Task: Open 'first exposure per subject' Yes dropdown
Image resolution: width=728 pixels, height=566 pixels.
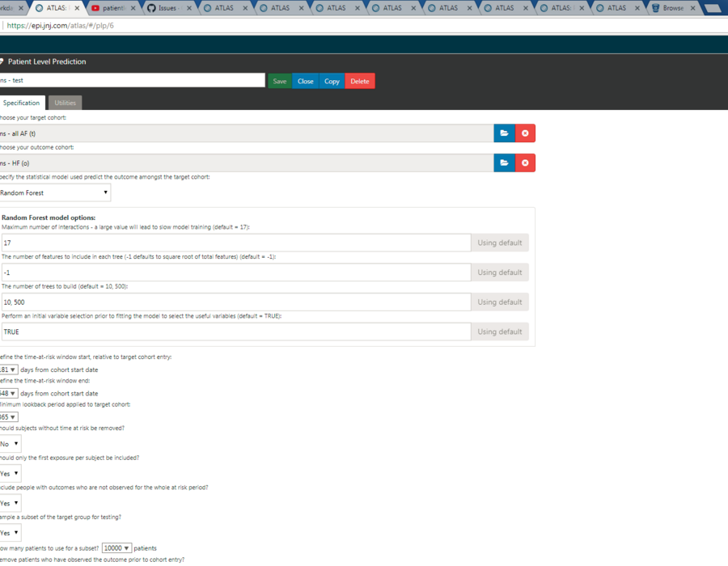Action: pyautogui.click(x=11, y=474)
